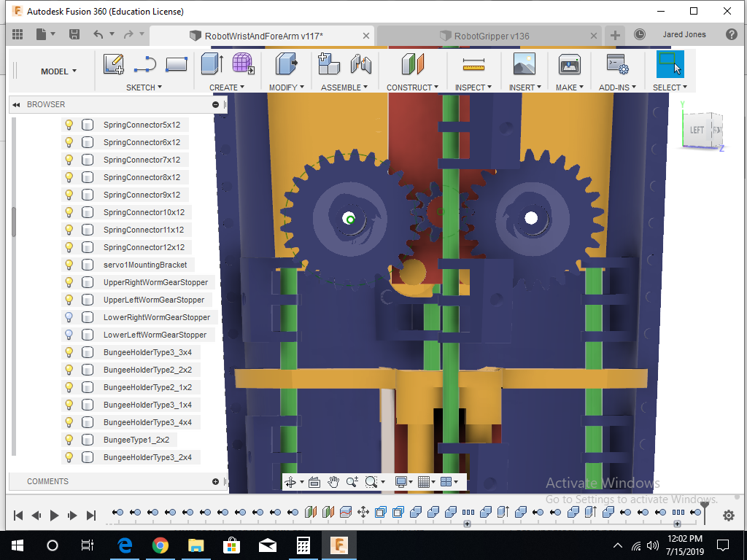Open the File menu dropdown
Viewport: 747px width, 560px height.
pos(46,34)
